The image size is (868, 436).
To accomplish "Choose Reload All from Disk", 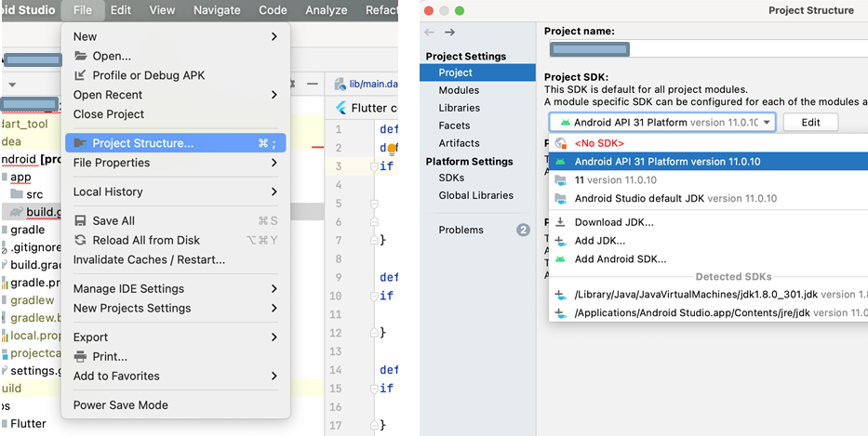I will click(176, 240).
